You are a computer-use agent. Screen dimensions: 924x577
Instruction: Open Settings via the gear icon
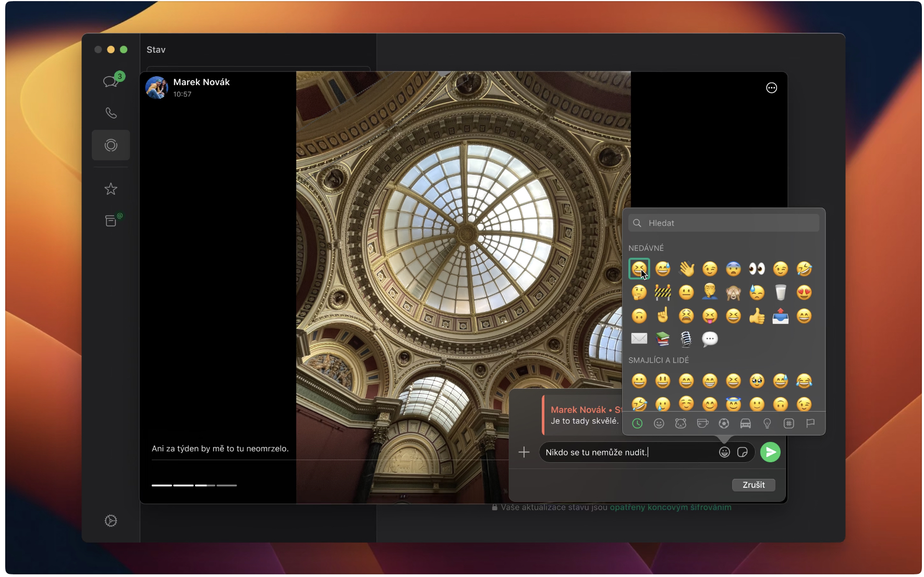coord(111,521)
